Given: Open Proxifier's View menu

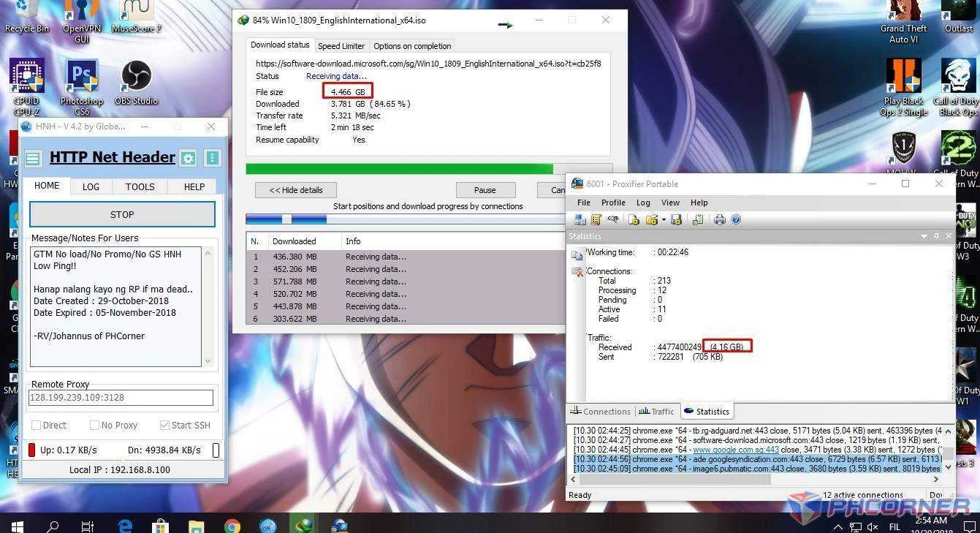Looking at the screenshot, I should [670, 203].
